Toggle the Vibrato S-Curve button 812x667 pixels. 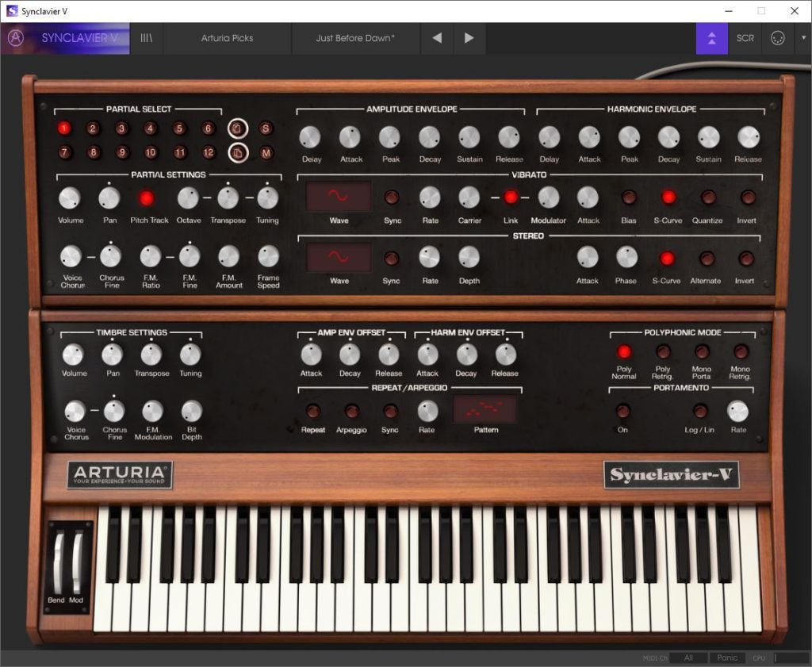tap(668, 197)
